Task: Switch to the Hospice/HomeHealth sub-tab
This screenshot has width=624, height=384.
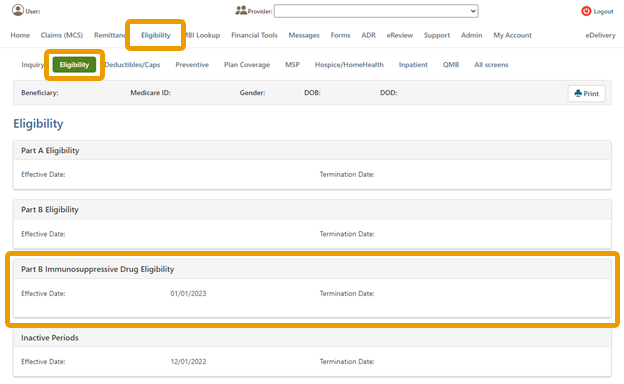Action: [349, 64]
